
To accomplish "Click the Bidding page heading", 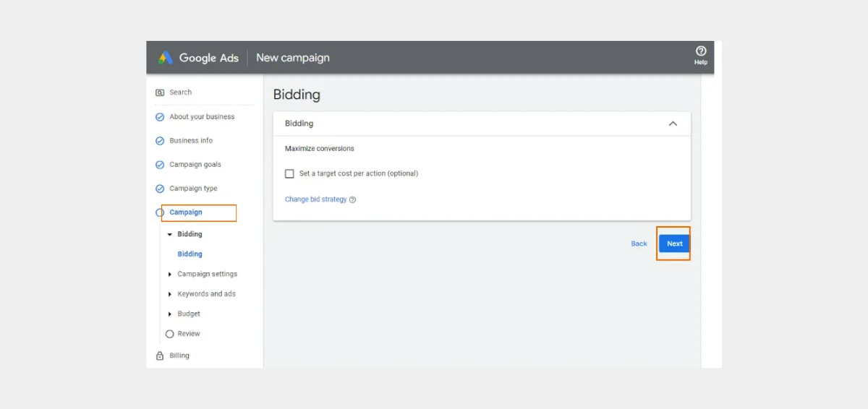I will coord(297,95).
